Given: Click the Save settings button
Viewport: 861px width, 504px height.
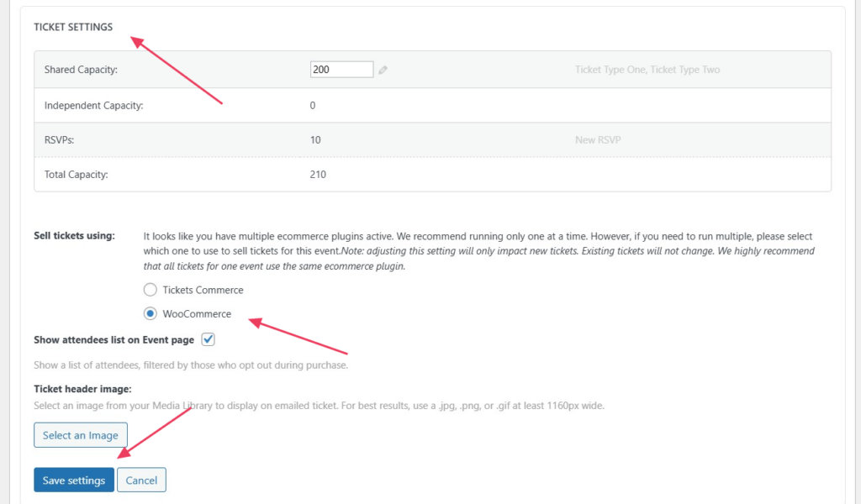Looking at the screenshot, I should click(x=73, y=479).
